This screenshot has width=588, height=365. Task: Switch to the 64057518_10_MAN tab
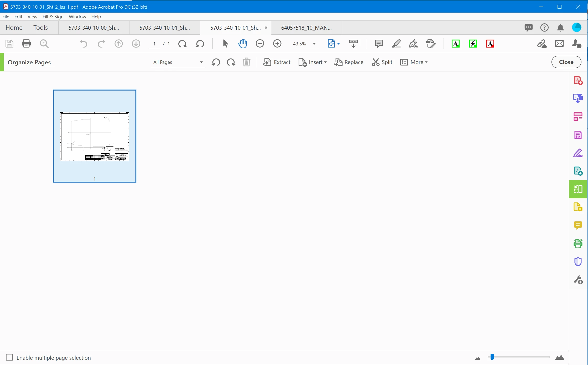click(306, 28)
